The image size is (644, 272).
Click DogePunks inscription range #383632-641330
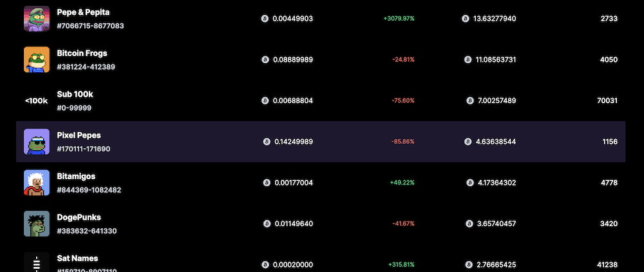(86, 231)
